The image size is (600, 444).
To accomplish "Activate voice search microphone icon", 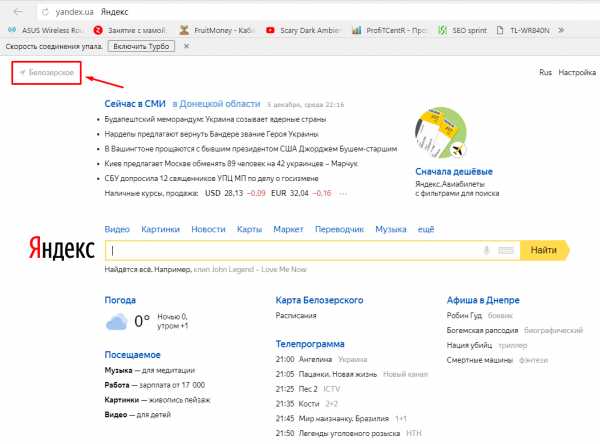I will click(x=486, y=251).
